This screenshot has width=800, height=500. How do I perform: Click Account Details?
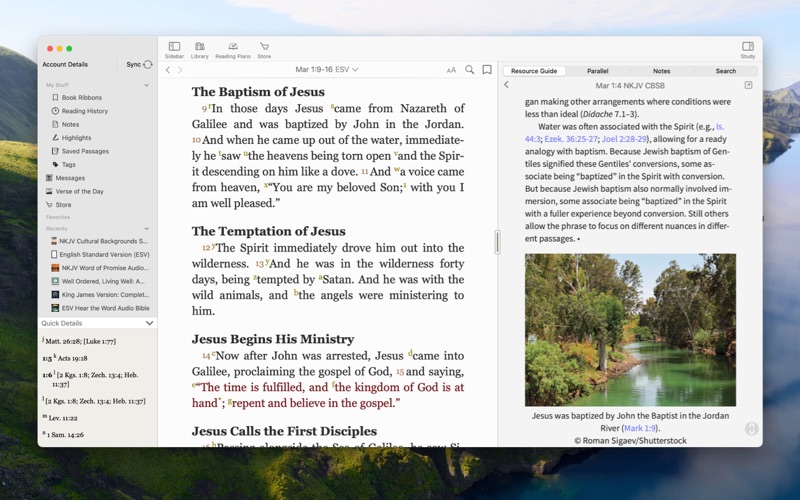point(65,64)
